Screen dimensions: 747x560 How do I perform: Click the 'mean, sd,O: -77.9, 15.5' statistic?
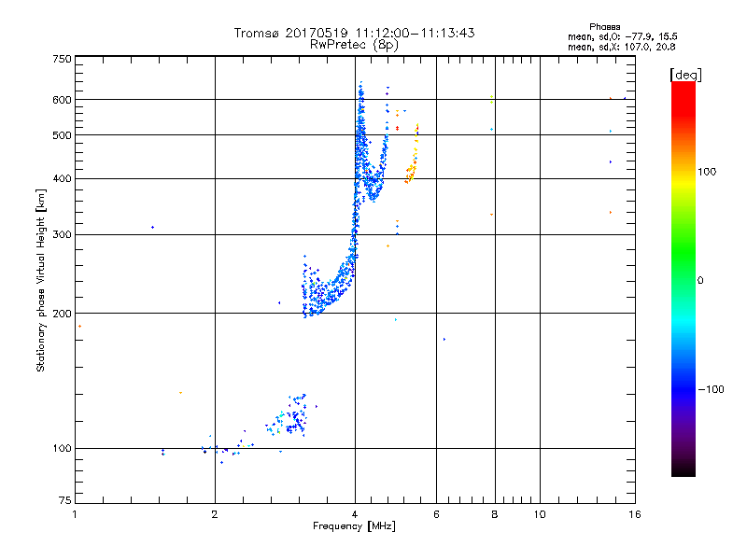pos(622,36)
